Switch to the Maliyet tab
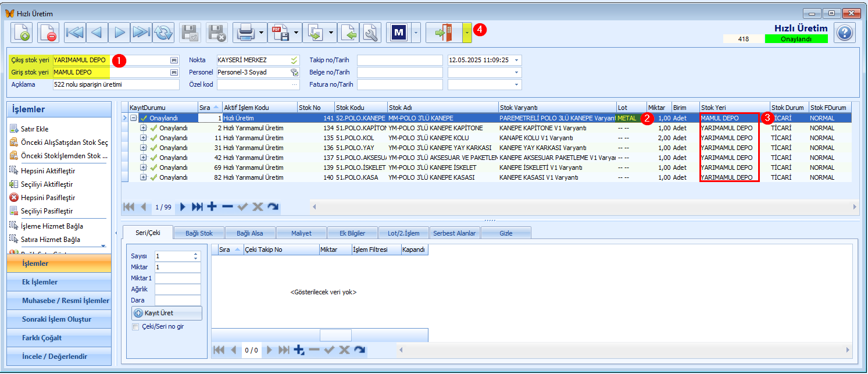 [301, 233]
